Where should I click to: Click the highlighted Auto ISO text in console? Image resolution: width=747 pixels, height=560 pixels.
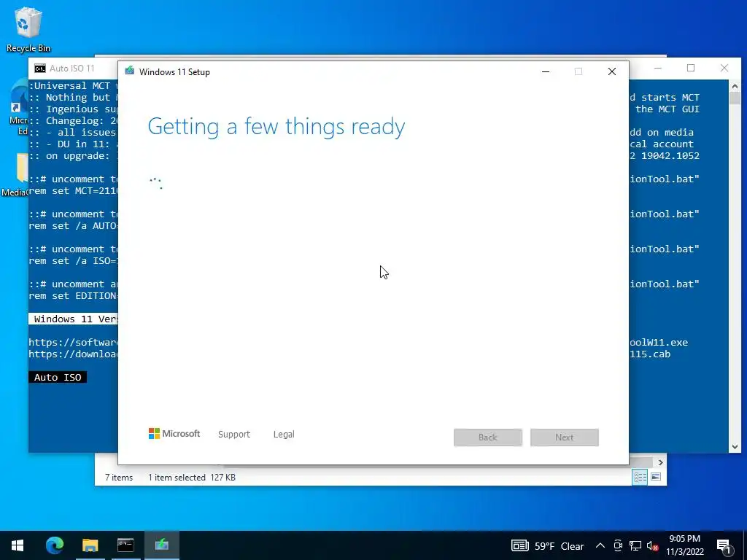coord(58,377)
